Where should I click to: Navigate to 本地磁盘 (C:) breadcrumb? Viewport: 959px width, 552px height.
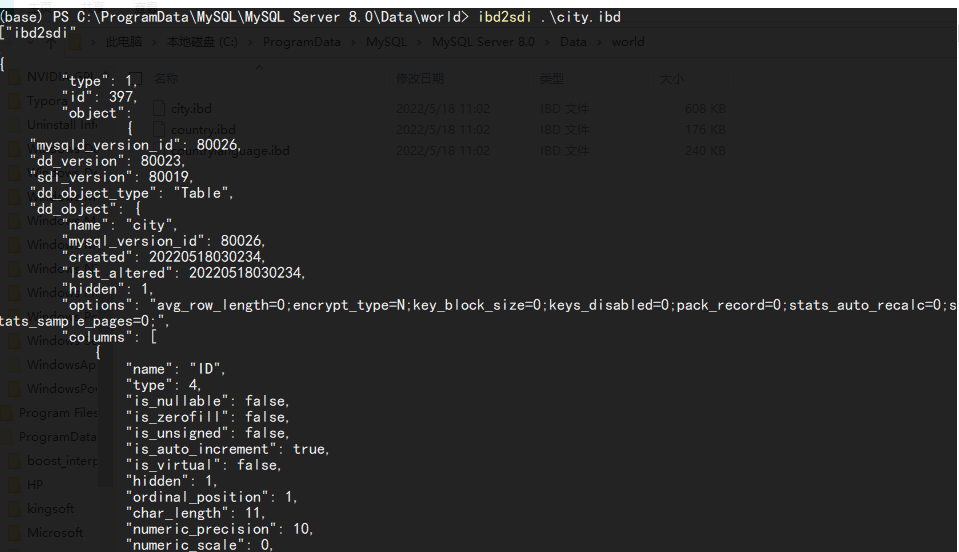(203, 42)
